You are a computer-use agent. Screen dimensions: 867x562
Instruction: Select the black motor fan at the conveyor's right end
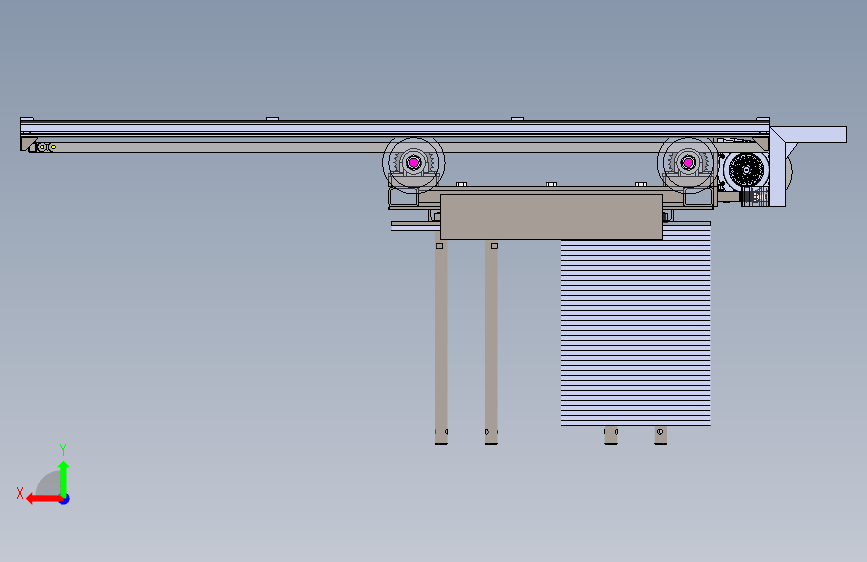(746, 170)
